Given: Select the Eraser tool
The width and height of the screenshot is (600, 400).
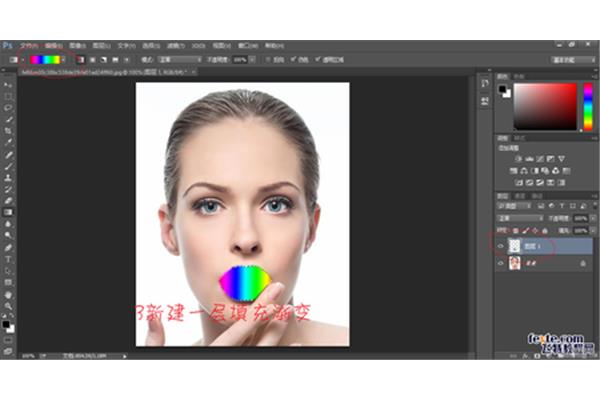Looking at the screenshot, I should pyautogui.click(x=8, y=201).
